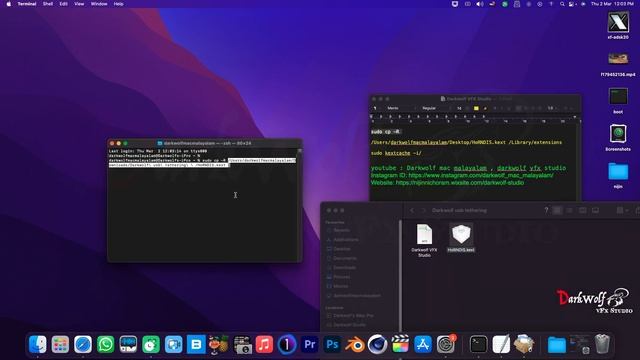Select Documents in Finder sidebar
This screenshot has height=360, width=640.
(x=345, y=258)
